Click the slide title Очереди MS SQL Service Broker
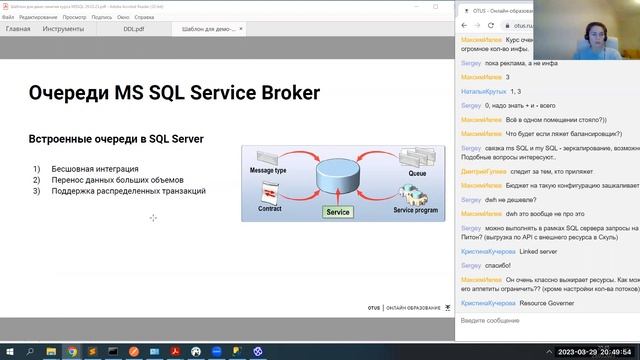This screenshot has width=640, height=360. (x=174, y=93)
